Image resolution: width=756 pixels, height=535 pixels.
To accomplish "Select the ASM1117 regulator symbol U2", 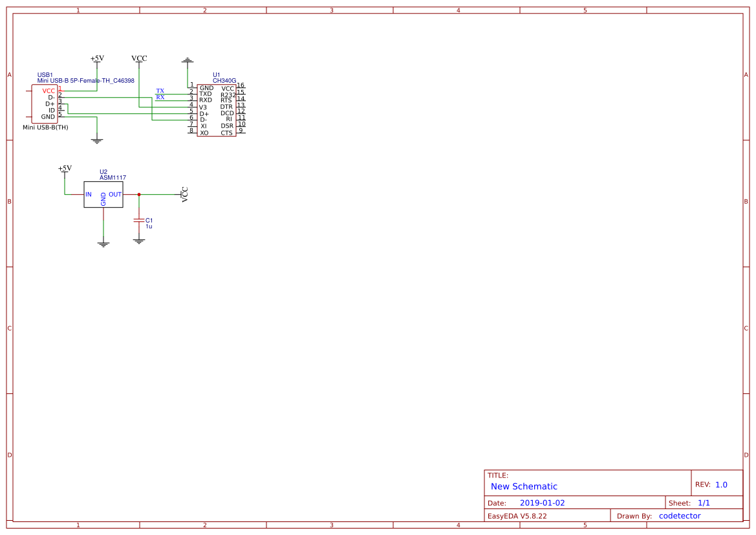I will (103, 194).
